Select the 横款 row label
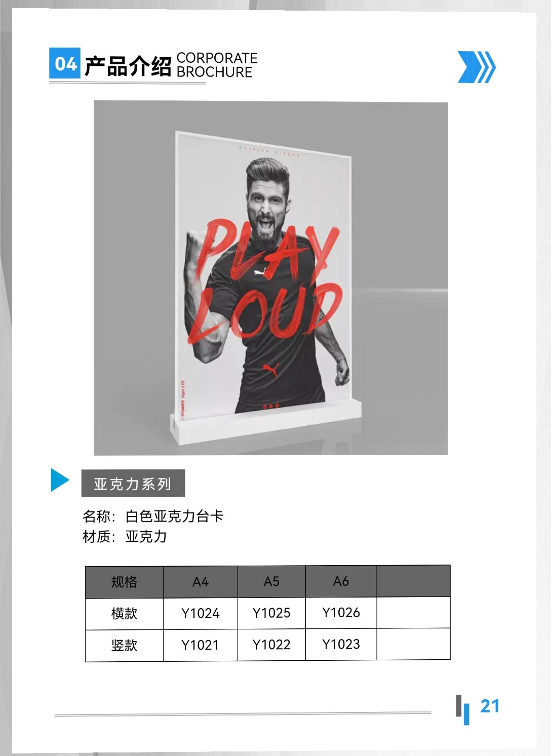Screen dimensions: 551x756 (124, 614)
